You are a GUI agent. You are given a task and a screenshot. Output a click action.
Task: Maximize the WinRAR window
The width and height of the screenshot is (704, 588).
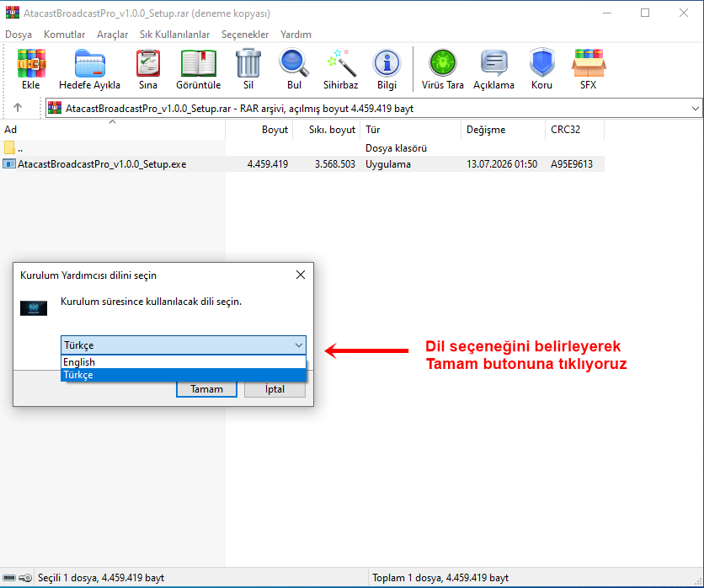[645, 13]
